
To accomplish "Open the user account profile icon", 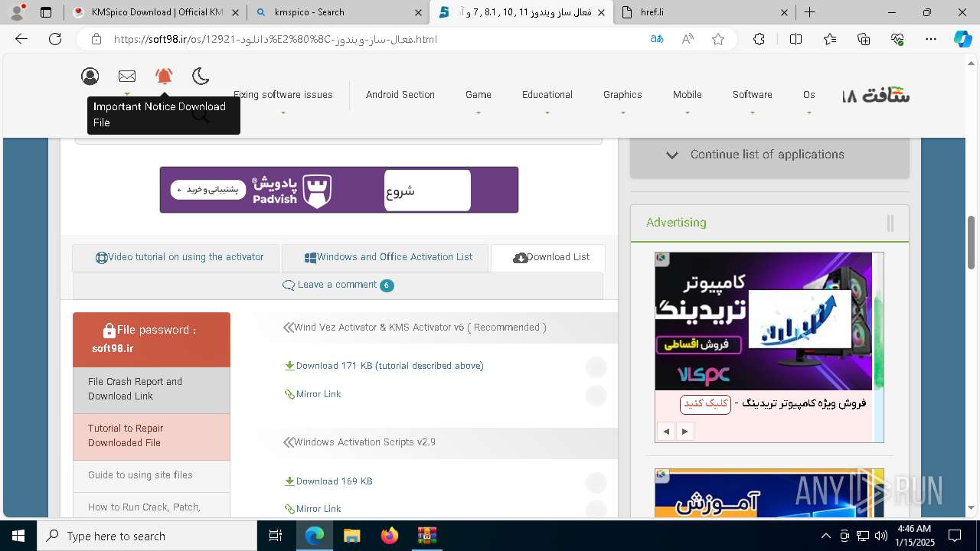I will (90, 76).
